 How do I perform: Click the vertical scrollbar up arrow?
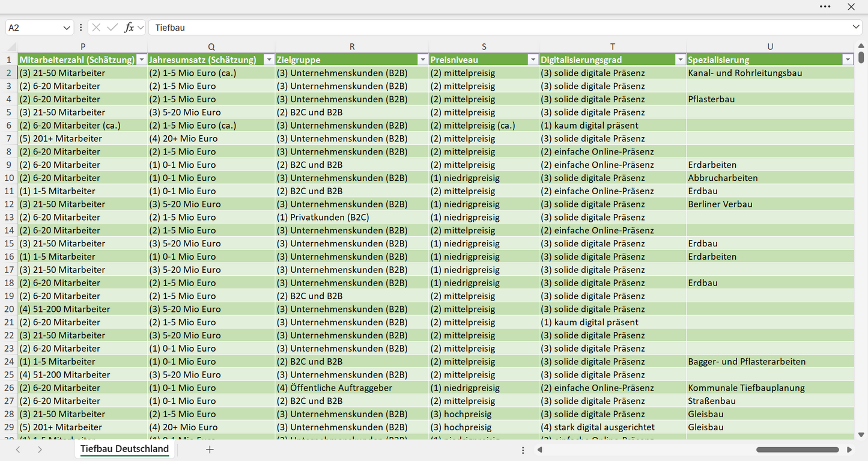861,46
